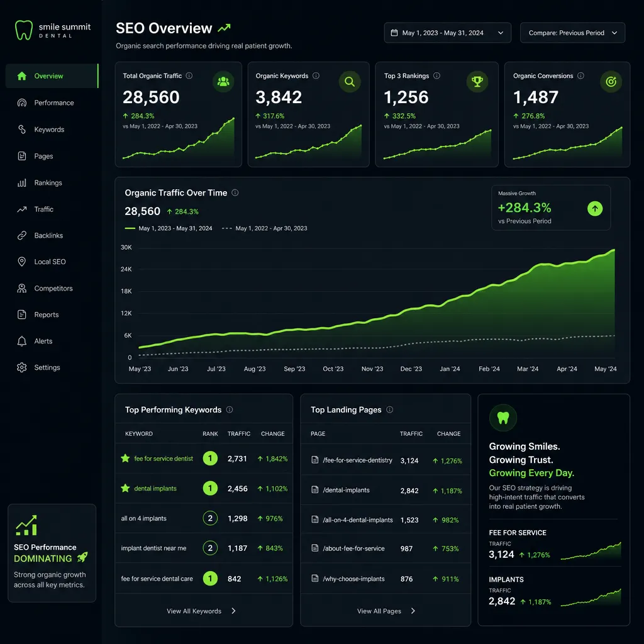Viewport: 644px width, 644px height.
Task: Open the /fee-for-service-dentistry page link
Action: tap(357, 460)
